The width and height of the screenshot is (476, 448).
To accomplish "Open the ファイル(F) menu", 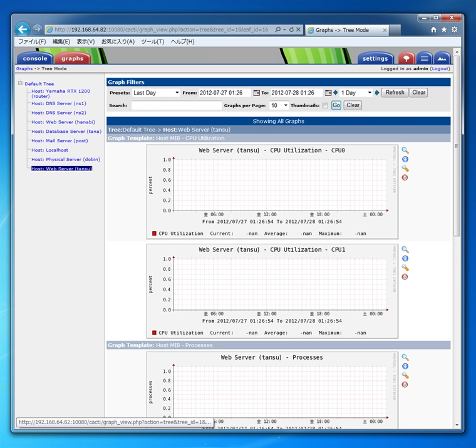I will pyautogui.click(x=32, y=41).
